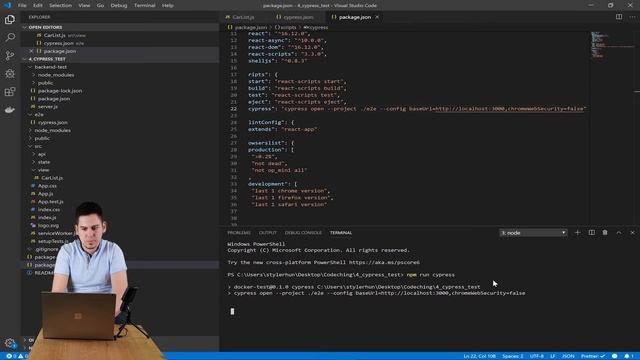The image size is (640, 360).
Task: Click Prettier status in status bar
Action: point(593,356)
